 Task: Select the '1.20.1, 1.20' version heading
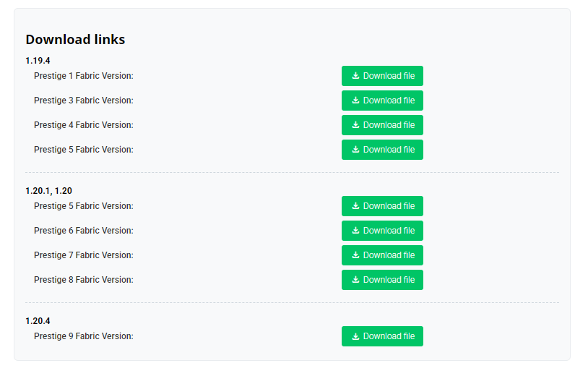(x=48, y=191)
